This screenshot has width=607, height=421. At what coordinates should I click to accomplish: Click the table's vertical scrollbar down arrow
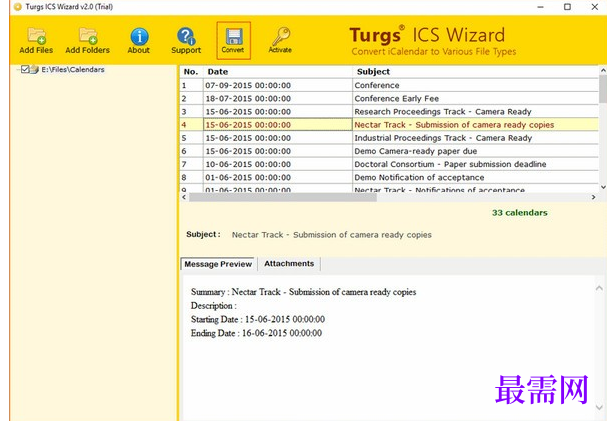[x=603, y=187]
